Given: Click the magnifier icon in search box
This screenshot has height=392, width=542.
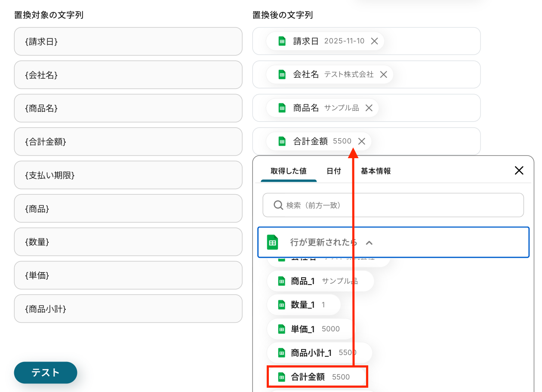Looking at the screenshot, I should pyautogui.click(x=278, y=205).
